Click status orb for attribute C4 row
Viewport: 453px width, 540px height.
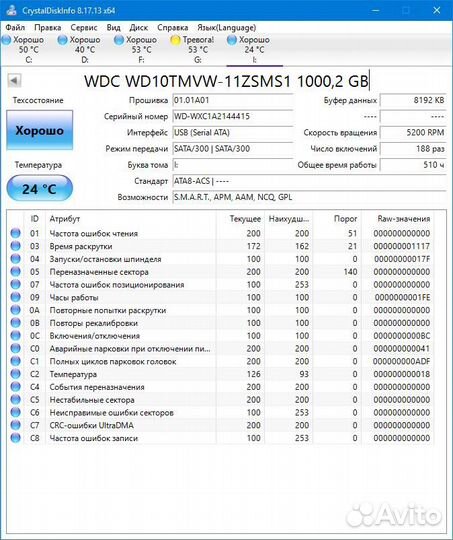pyautogui.click(x=16, y=387)
